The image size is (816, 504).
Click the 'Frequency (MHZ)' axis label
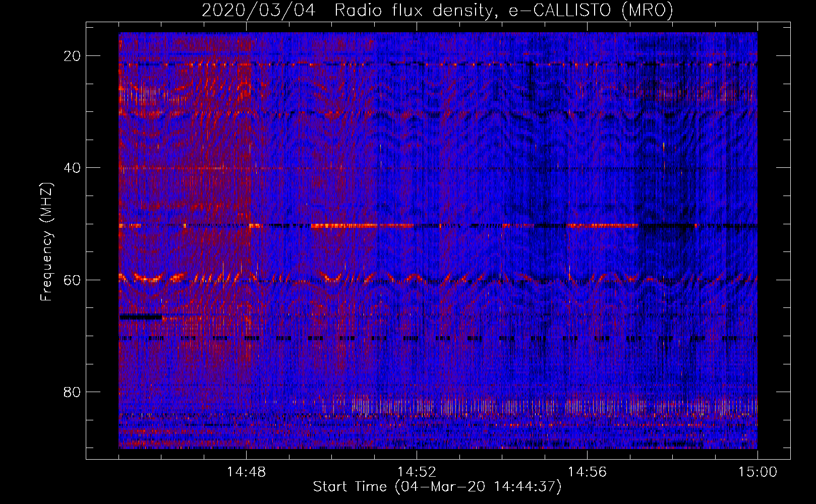click(46, 242)
